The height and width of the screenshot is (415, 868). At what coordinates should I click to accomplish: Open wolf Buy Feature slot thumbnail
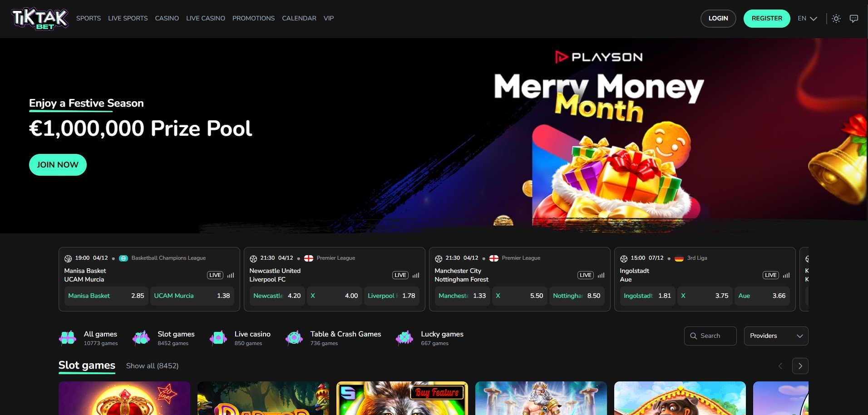coord(402,398)
